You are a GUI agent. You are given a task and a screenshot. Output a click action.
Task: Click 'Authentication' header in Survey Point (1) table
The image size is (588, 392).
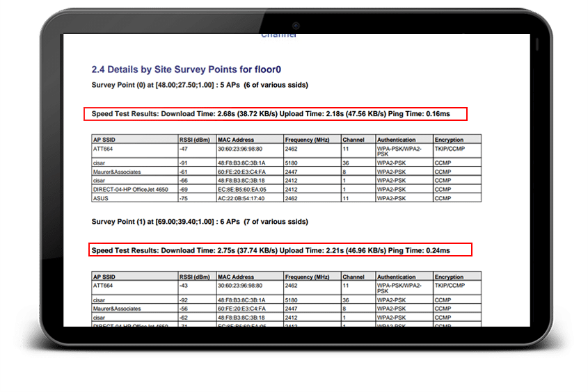coord(397,277)
